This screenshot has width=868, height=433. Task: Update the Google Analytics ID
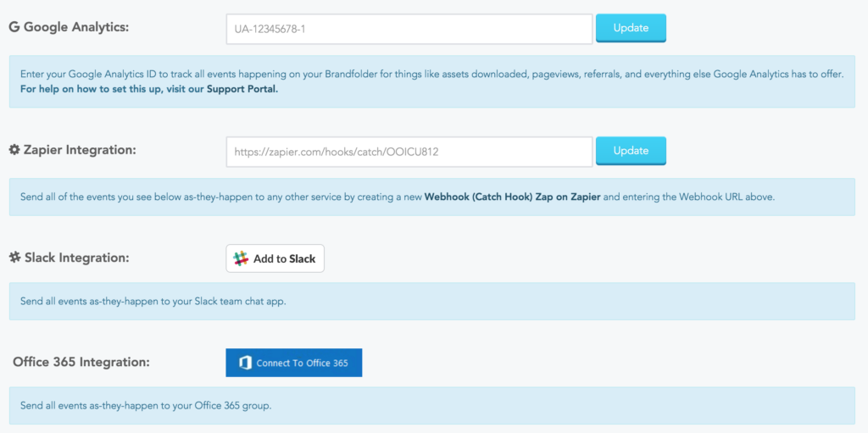click(x=631, y=28)
